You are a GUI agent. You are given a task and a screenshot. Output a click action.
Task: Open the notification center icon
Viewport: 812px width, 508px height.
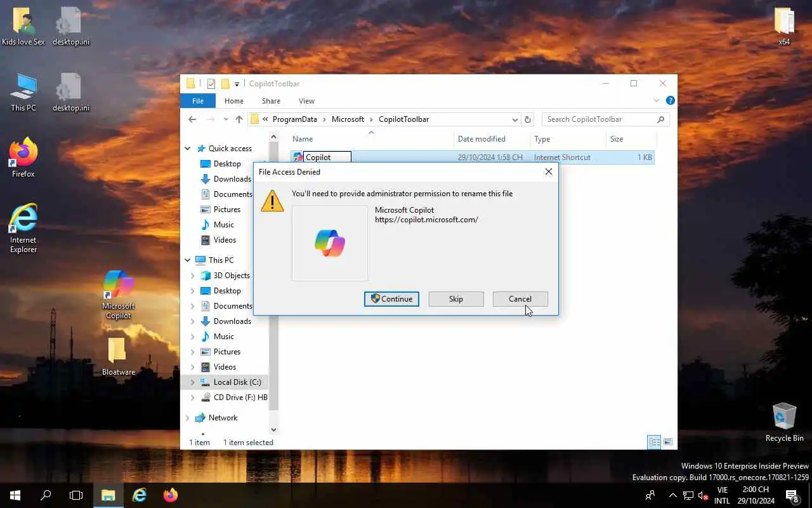pyautogui.click(x=792, y=496)
